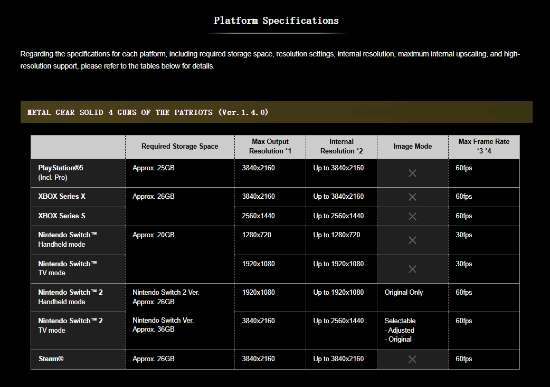Select the PlayStation 5 (Incl. Pro) row label
The image size is (550, 387).
(x=61, y=173)
